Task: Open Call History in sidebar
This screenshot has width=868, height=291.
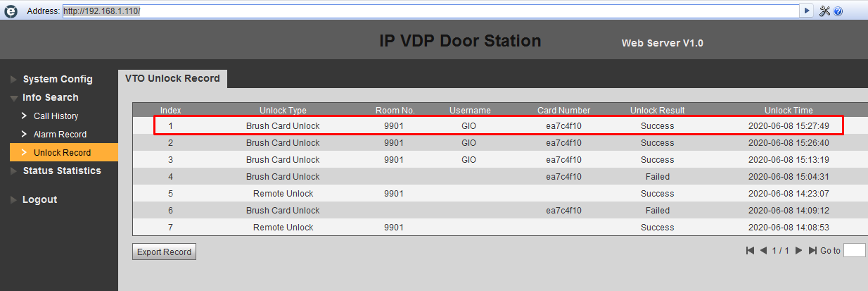Action: pos(56,116)
